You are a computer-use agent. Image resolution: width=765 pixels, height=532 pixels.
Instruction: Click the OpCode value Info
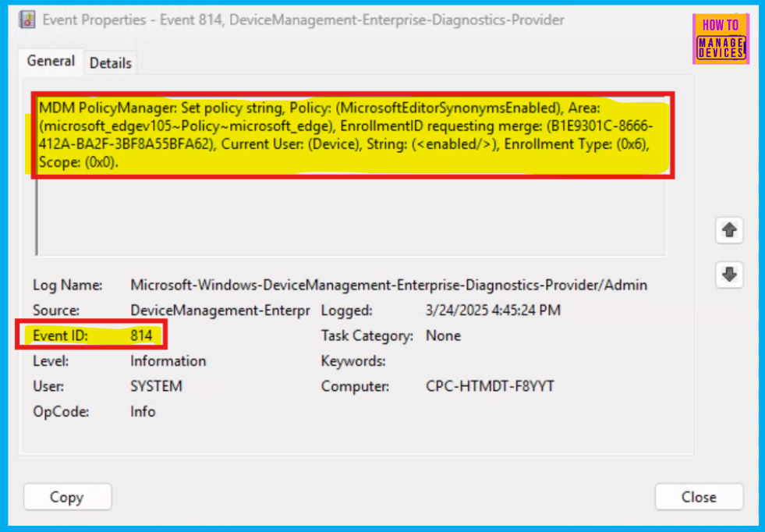click(143, 412)
